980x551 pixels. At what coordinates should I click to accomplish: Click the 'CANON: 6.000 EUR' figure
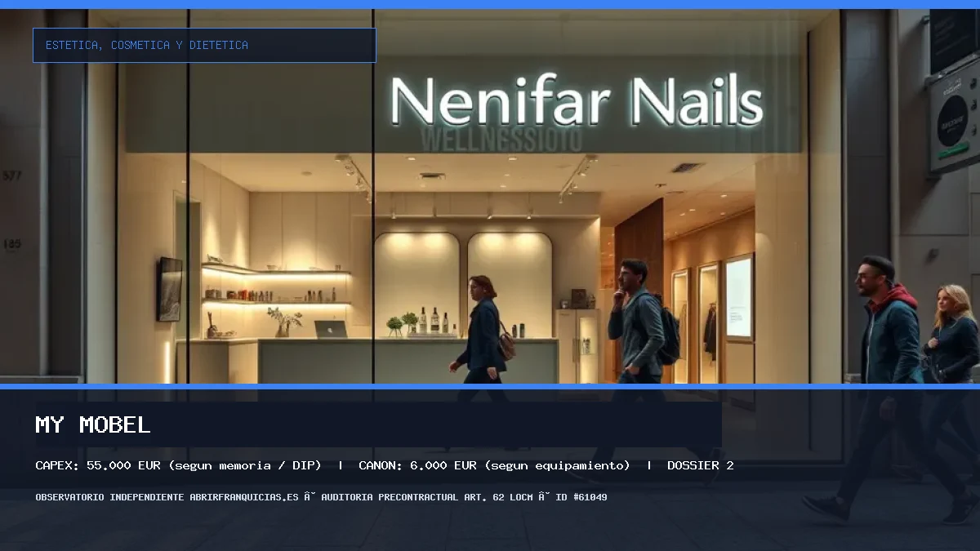pos(417,465)
